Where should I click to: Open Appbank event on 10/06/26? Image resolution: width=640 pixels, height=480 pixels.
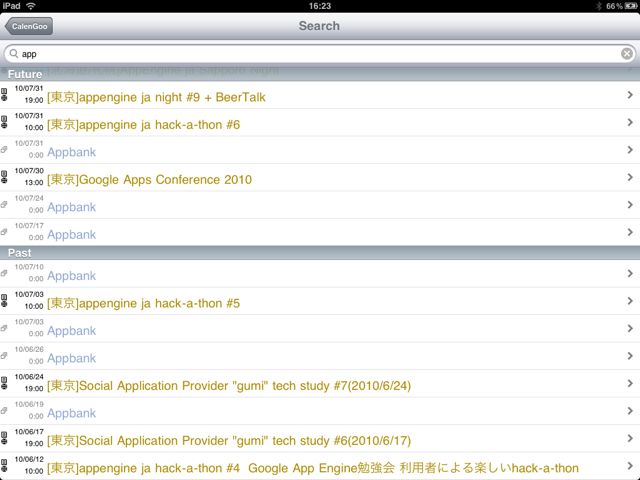coord(320,356)
